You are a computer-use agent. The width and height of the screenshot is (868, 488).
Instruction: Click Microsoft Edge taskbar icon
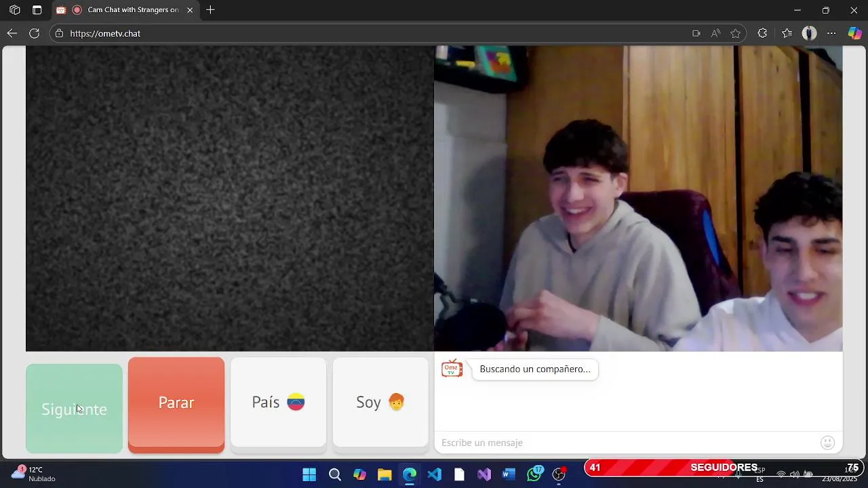[x=410, y=474]
